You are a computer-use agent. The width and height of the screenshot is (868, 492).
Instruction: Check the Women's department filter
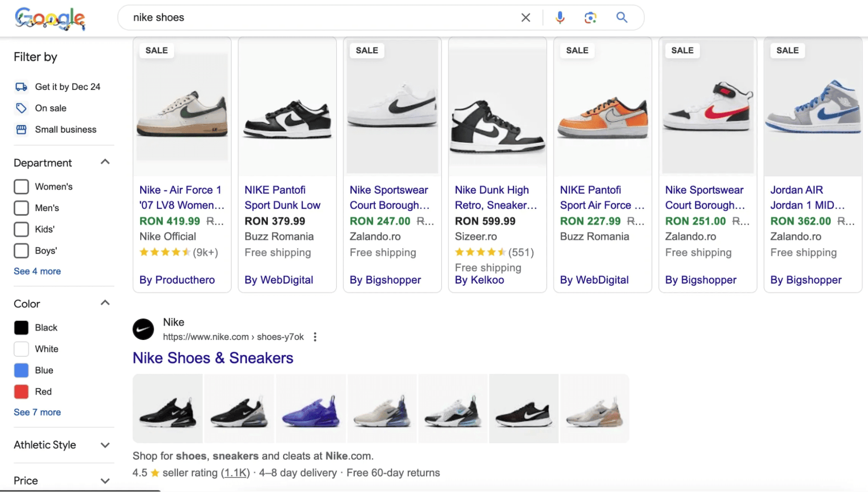[x=21, y=186]
